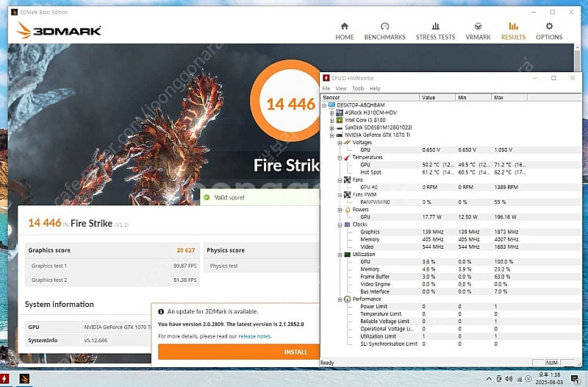Image resolution: width=588 pixels, height=387 pixels.
Task: Open the File menu in HWMonitor
Action: (x=326, y=88)
